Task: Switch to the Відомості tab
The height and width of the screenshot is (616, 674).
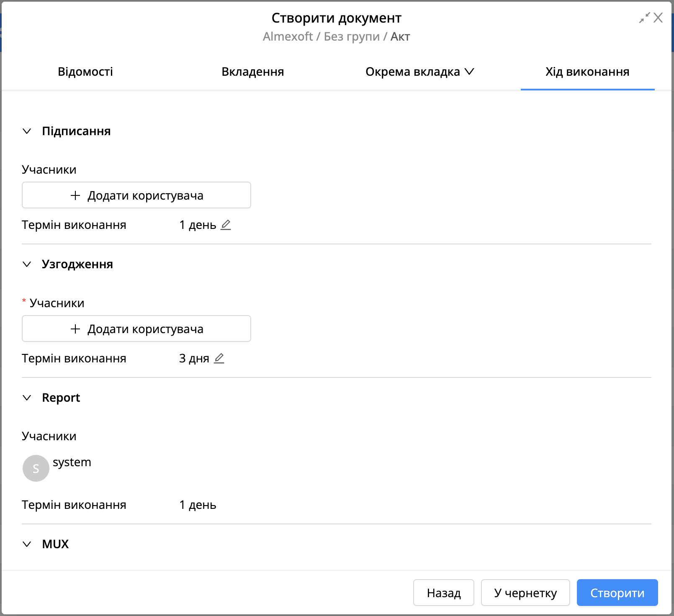Action: [85, 72]
